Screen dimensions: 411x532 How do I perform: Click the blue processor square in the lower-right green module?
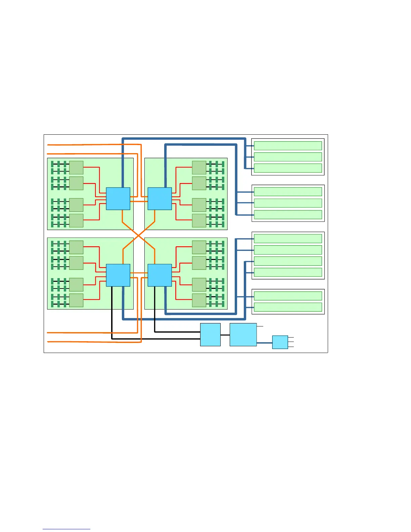click(160, 275)
